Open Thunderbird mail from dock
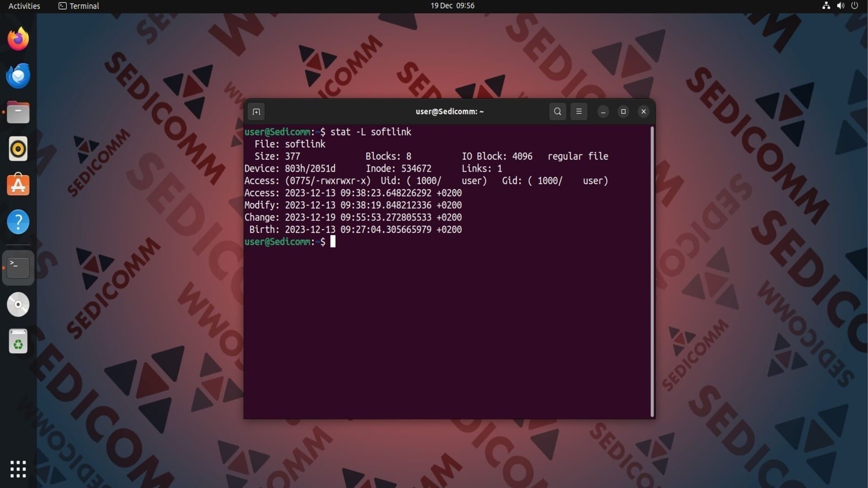 coord(18,75)
